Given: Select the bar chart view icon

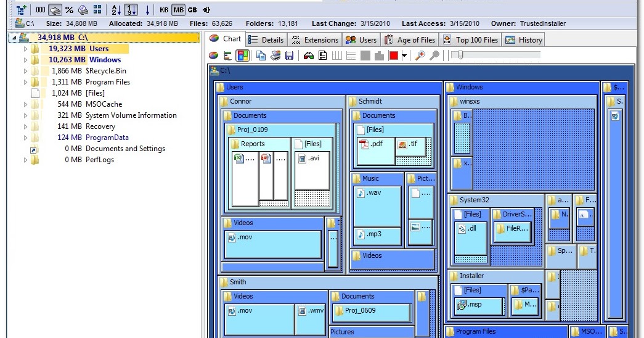Looking at the screenshot, I should tap(227, 56).
